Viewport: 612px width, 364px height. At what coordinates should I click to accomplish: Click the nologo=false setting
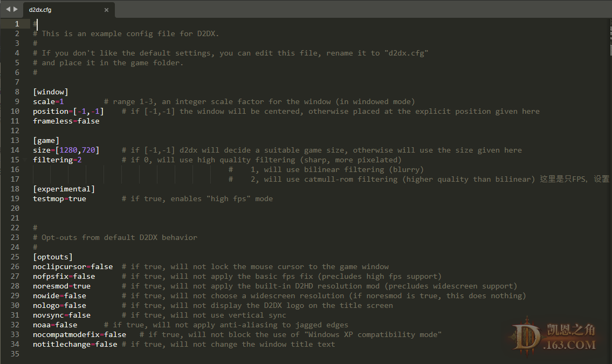tap(59, 305)
